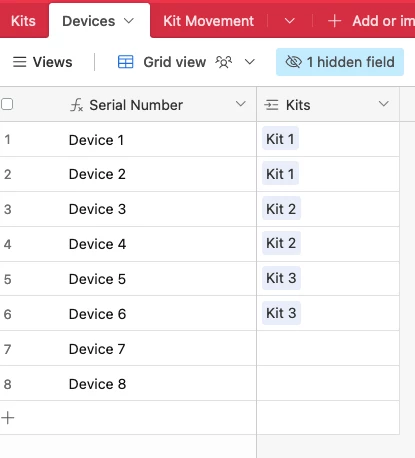Click the collaborative view people icon
Screen dimensions: 415x458
(x=223, y=62)
